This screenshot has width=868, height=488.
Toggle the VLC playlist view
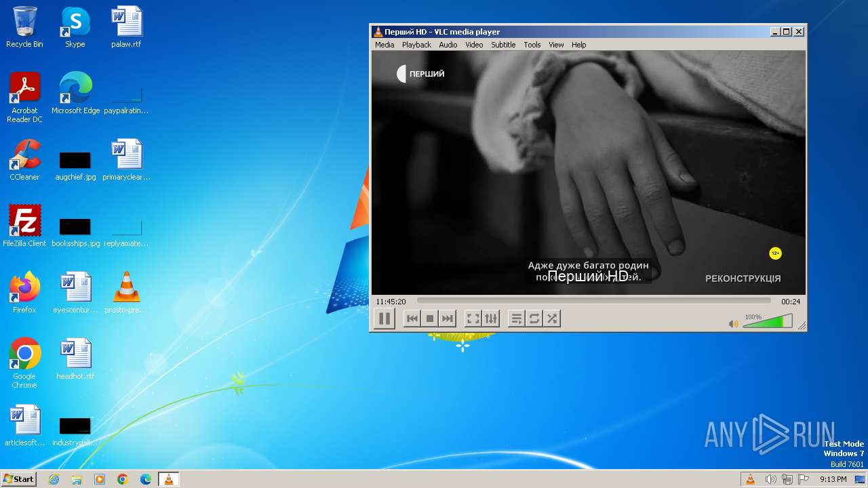tap(517, 319)
